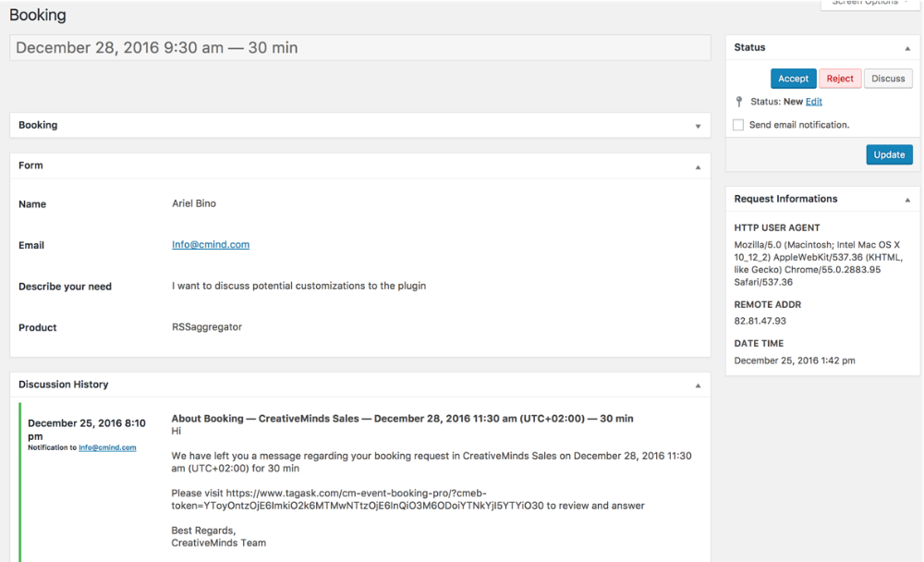Viewport: 924px width, 562px height.
Task: Open the Info@cmind.com email link in Form
Action: tap(211, 244)
